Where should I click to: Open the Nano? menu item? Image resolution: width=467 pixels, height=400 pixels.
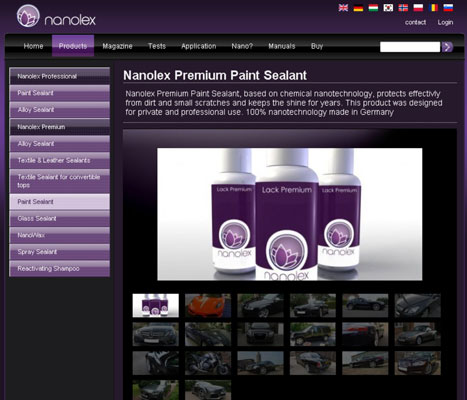242,46
